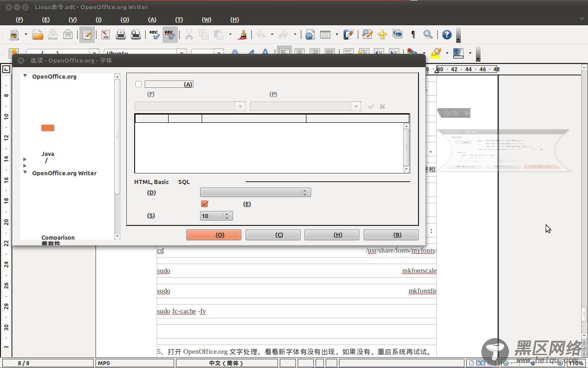Image resolution: width=588 pixels, height=368 pixels.
Task: Insert a Hyperlink via globe icon
Action: coord(310,34)
